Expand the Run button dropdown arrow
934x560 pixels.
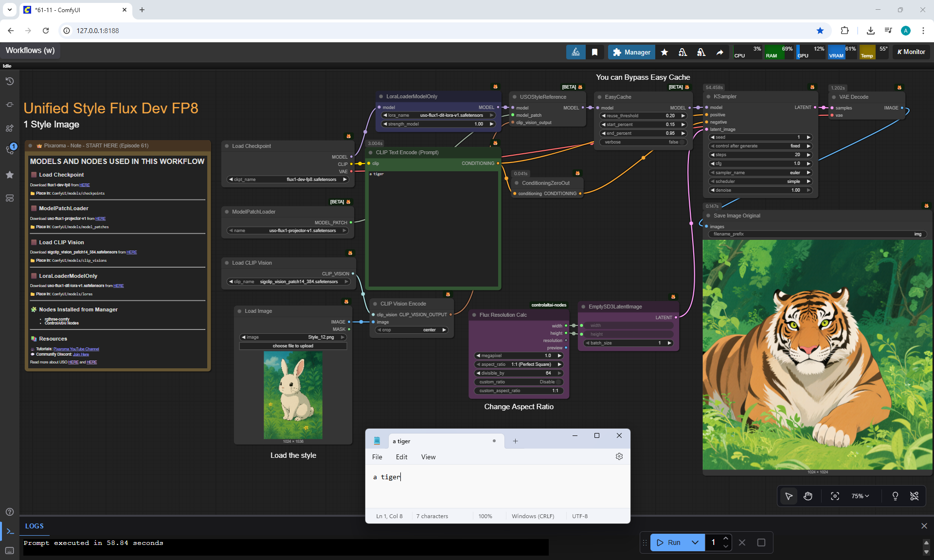pyautogui.click(x=695, y=542)
